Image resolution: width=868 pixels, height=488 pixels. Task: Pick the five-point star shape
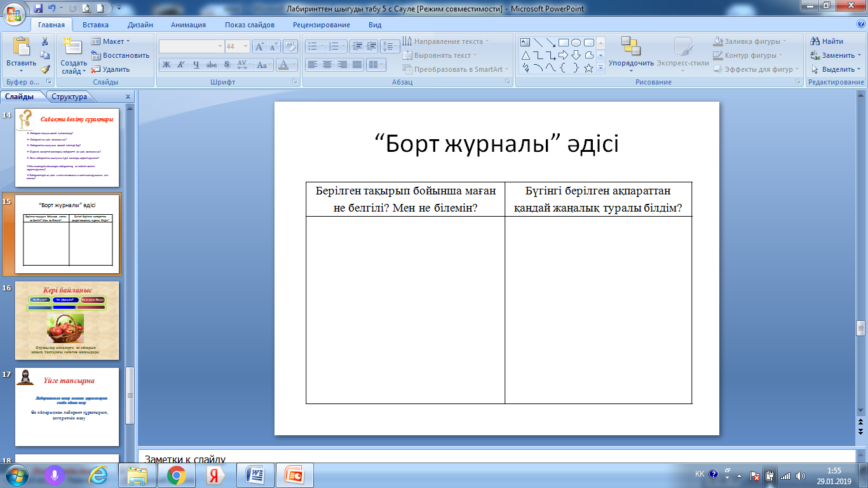coord(589,67)
